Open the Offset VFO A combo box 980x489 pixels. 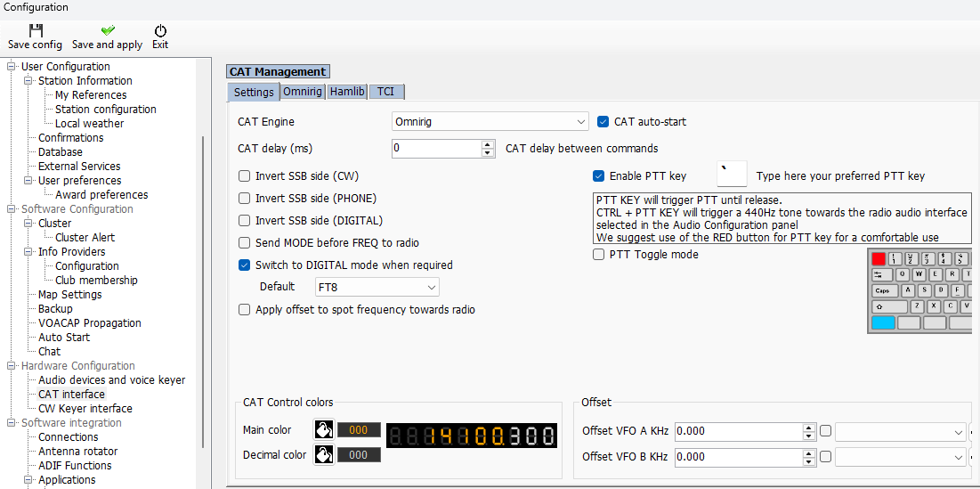click(901, 432)
